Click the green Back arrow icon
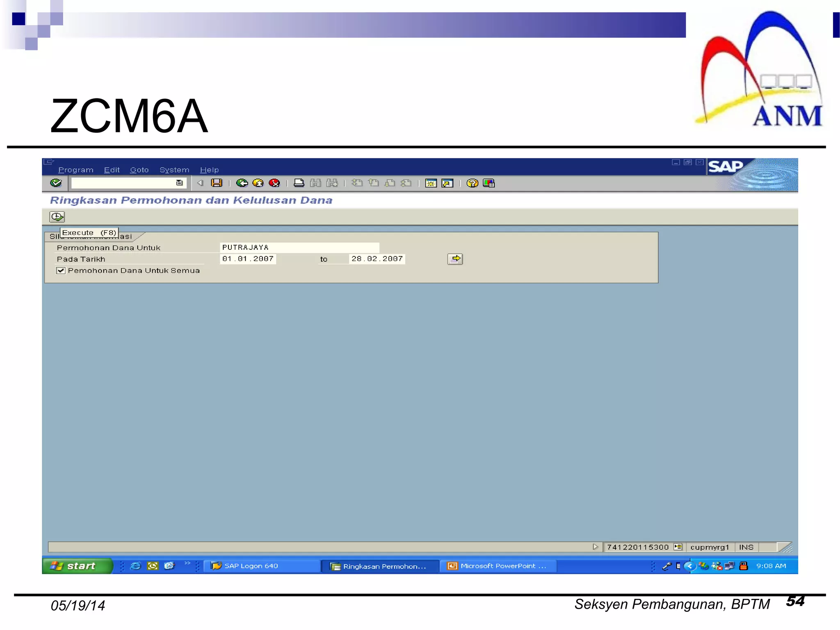The height and width of the screenshot is (630, 840). pyautogui.click(x=242, y=183)
